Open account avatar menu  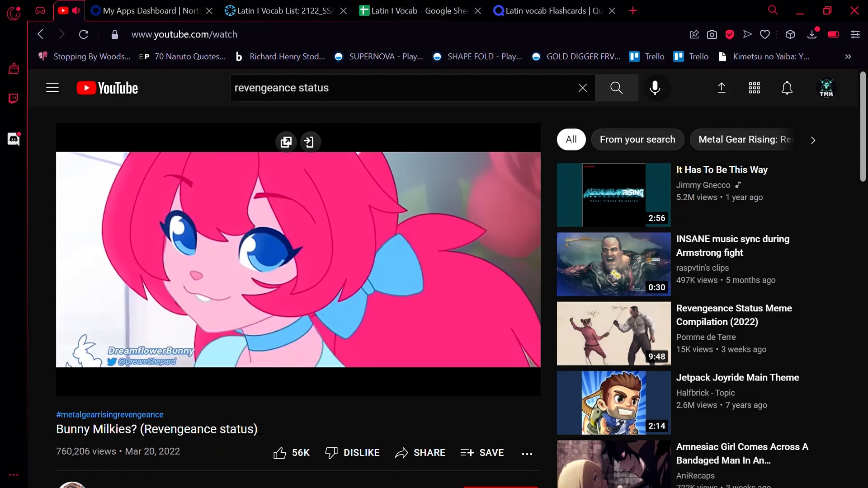826,88
